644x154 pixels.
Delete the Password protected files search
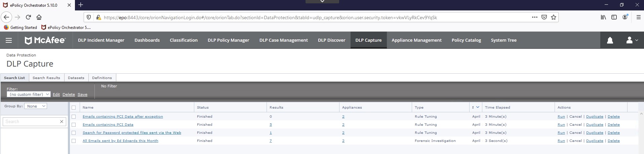coord(613,133)
